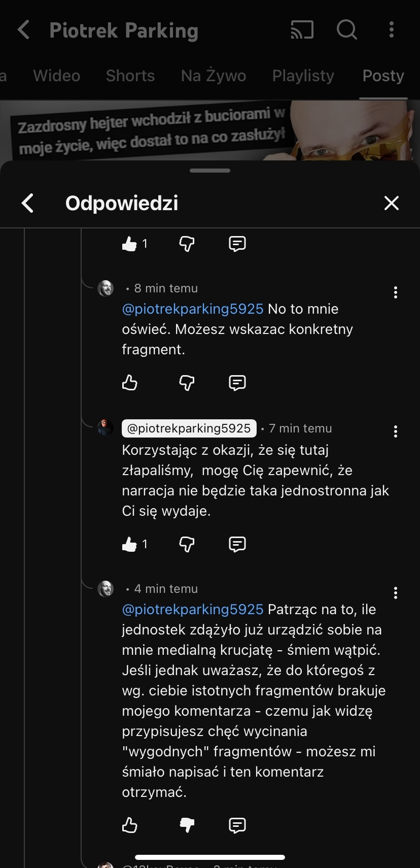Image resolution: width=420 pixels, height=868 pixels.
Task: Open the channel overflow menu at top
Action: (391, 30)
